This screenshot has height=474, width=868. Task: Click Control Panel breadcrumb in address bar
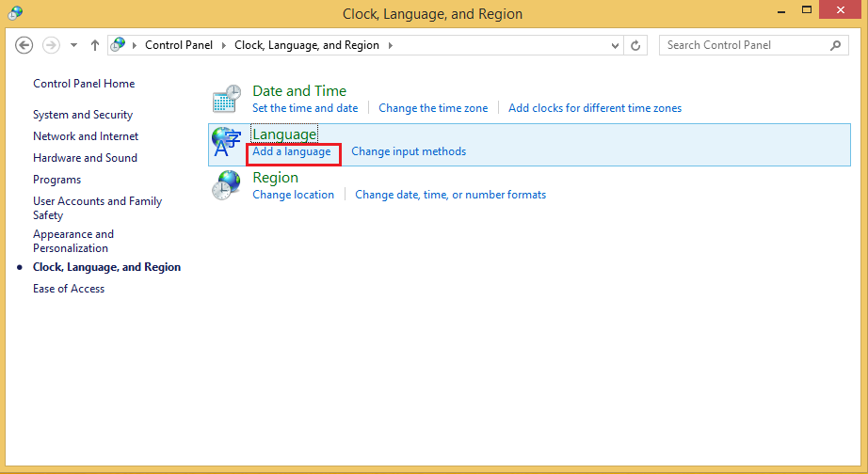[179, 45]
